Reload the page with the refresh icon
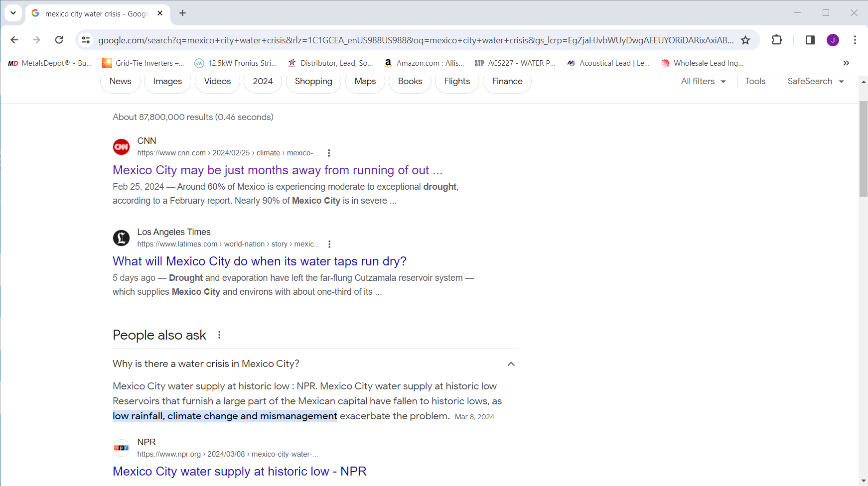 tap(59, 40)
